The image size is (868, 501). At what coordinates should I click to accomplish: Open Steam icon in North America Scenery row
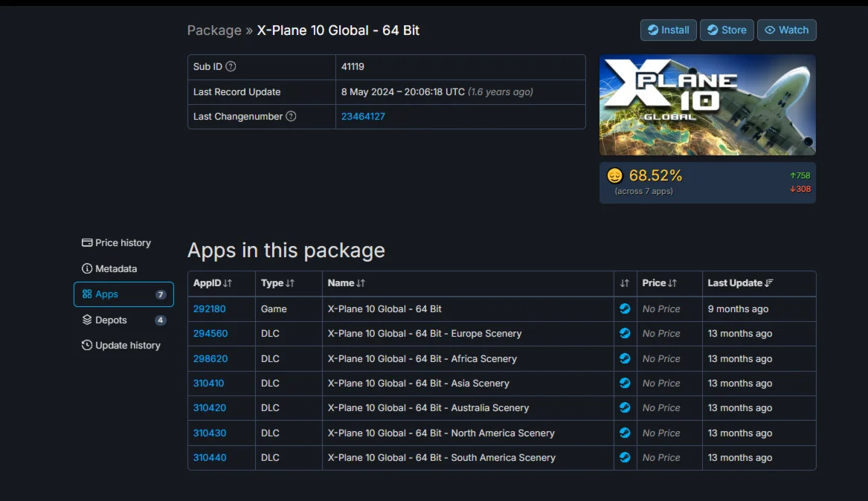(x=625, y=433)
